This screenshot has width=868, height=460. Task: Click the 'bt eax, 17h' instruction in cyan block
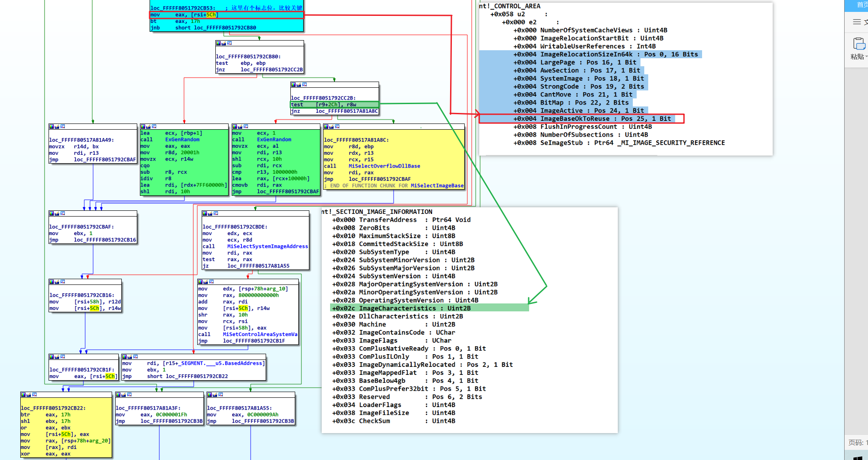point(175,21)
